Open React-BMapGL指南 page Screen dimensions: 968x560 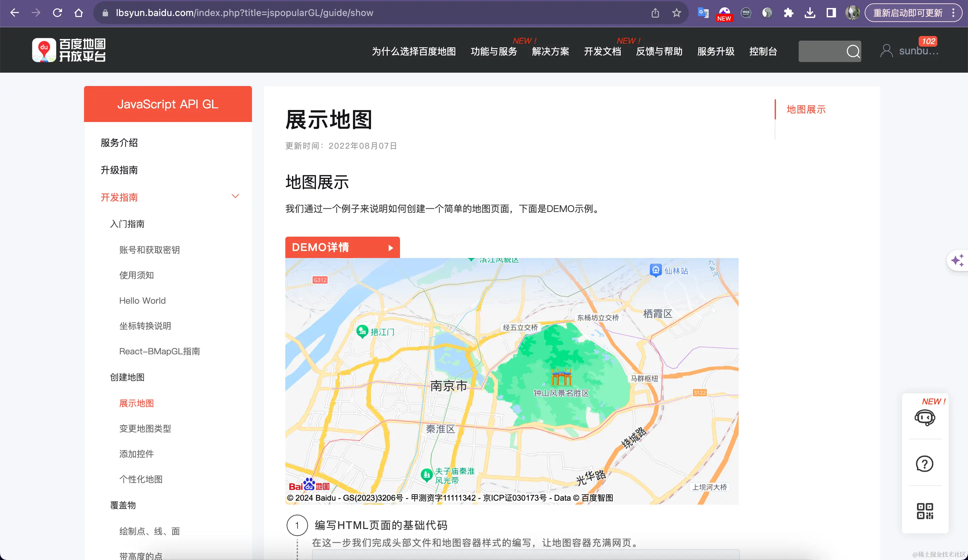159,351
